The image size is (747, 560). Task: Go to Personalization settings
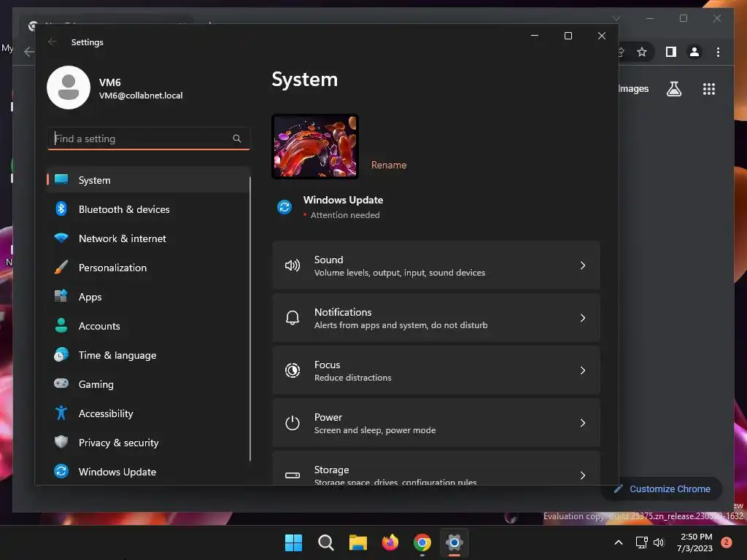(x=148, y=268)
